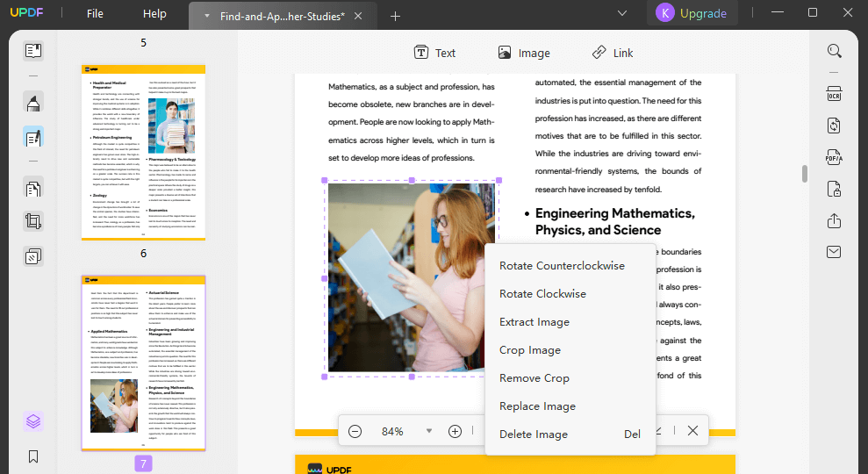The height and width of the screenshot is (474, 868).
Task: Open the zoom percentage dropdown arrow
Action: click(x=428, y=431)
